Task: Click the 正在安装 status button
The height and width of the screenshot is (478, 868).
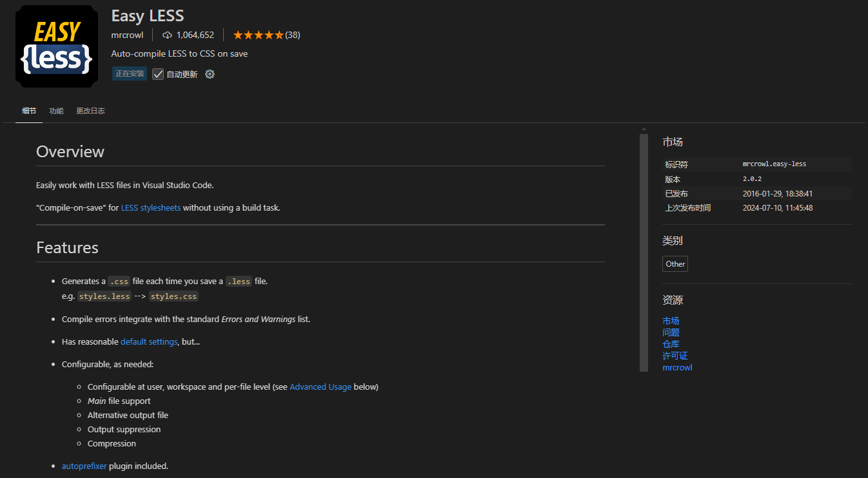Action: pyautogui.click(x=130, y=73)
